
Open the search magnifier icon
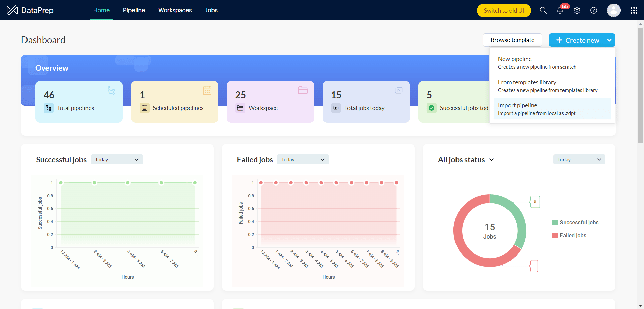(x=543, y=10)
